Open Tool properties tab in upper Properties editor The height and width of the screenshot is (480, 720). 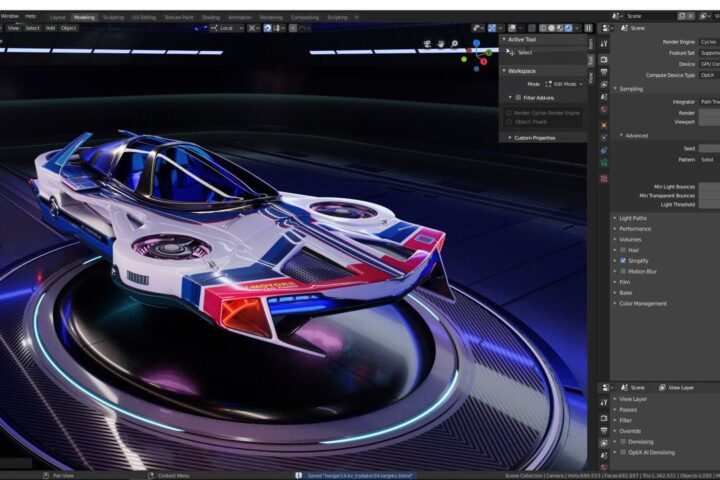604,44
